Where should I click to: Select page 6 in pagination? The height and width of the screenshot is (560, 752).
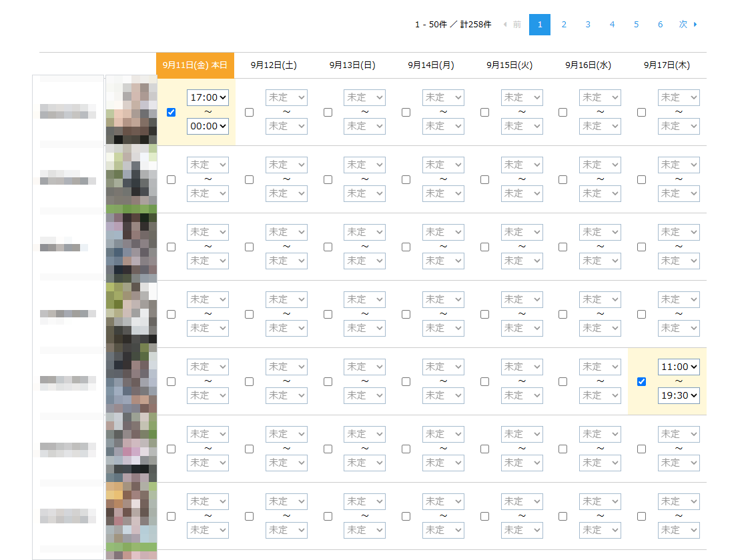pyautogui.click(x=660, y=25)
